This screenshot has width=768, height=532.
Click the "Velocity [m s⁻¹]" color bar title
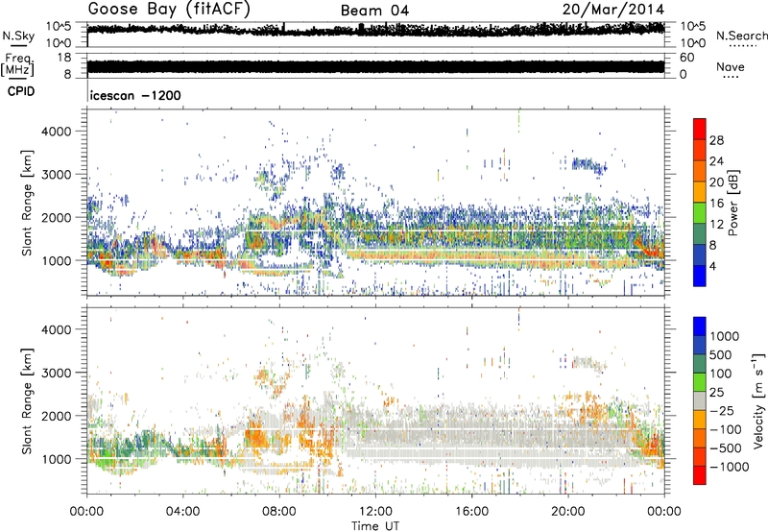(758, 400)
